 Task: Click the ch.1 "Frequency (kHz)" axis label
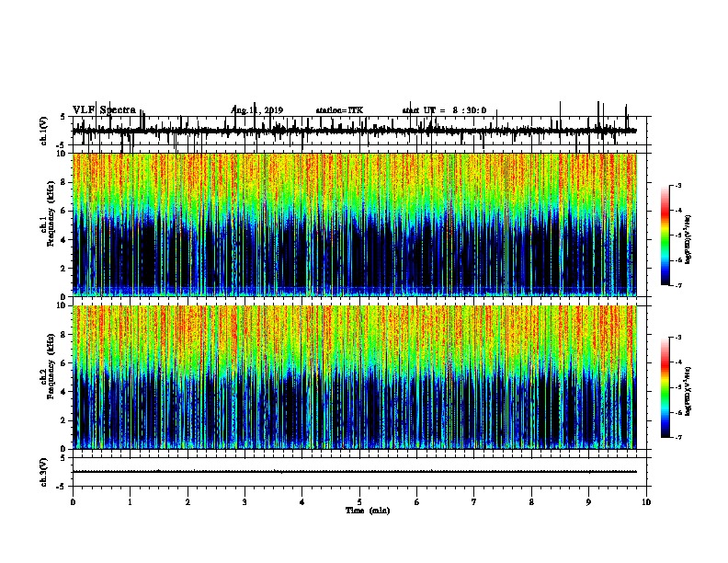51,213
